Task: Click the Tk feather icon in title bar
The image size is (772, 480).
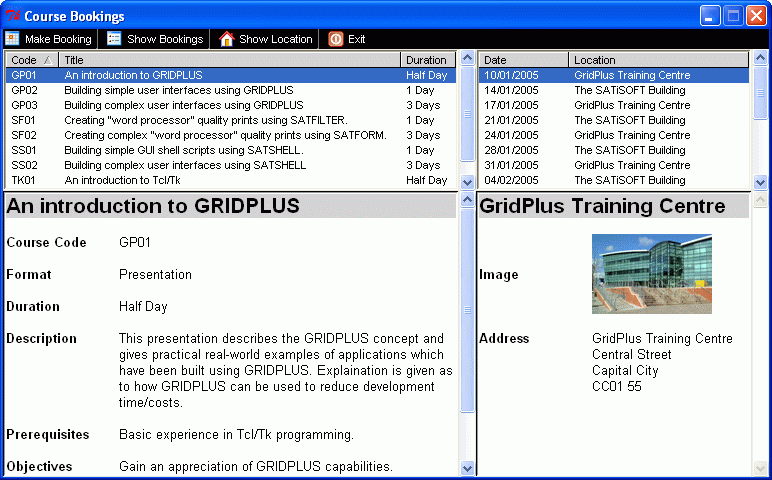Action: (13, 16)
